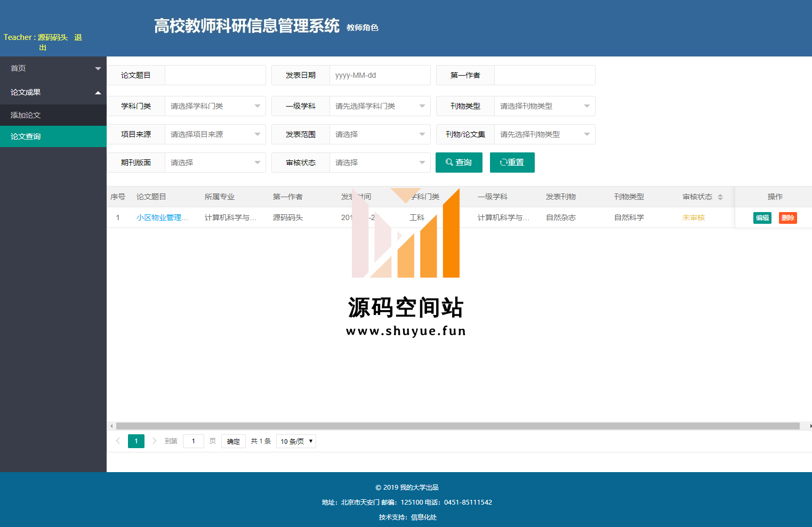Viewport: 812px width, 527px height.
Task: Click the 重置 reset button
Action: pyautogui.click(x=512, y=163)
